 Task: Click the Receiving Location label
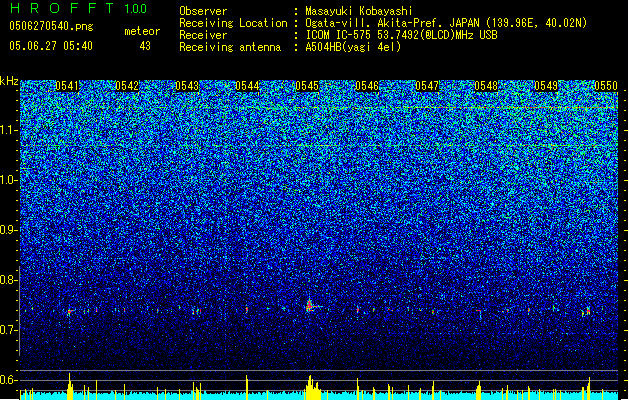point(233,23)
